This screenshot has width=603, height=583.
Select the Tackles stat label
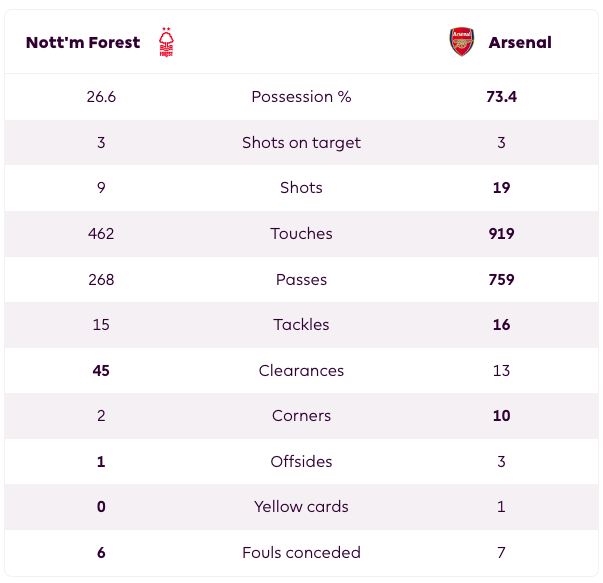coord(301,325)
